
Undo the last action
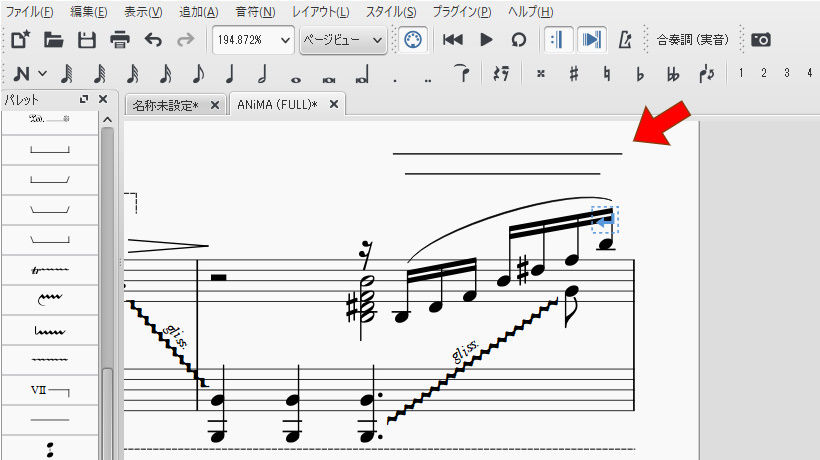click(x=153, y=40)
